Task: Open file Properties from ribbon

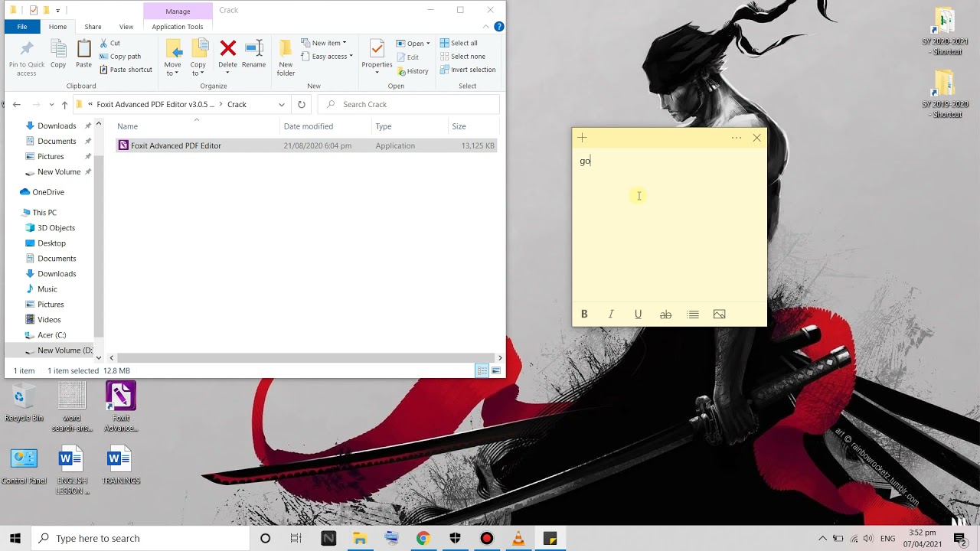Action: click(377, 57)
